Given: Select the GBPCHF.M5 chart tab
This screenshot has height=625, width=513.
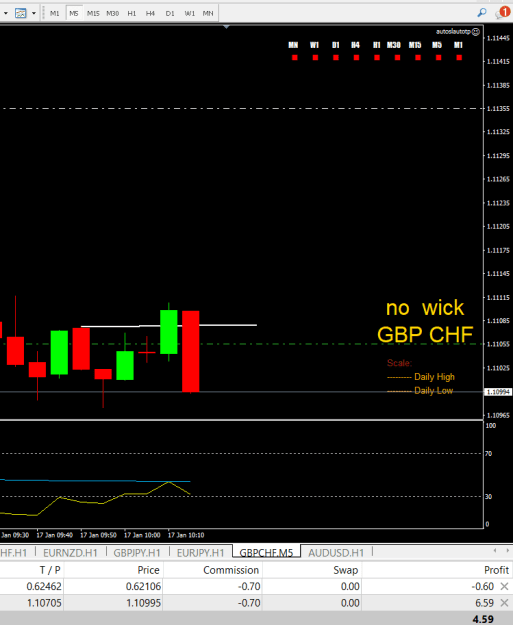Looking at the screenshot, I should click(x=266, y=553).
